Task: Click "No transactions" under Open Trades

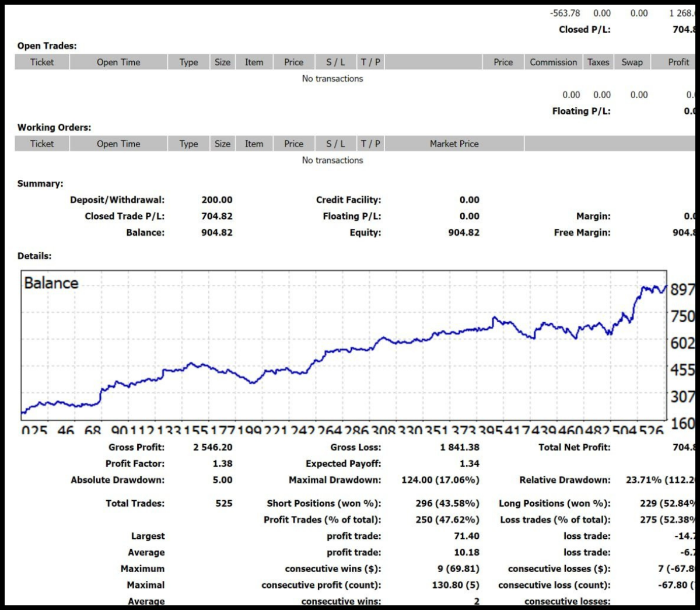Action: tap(332, 78)
